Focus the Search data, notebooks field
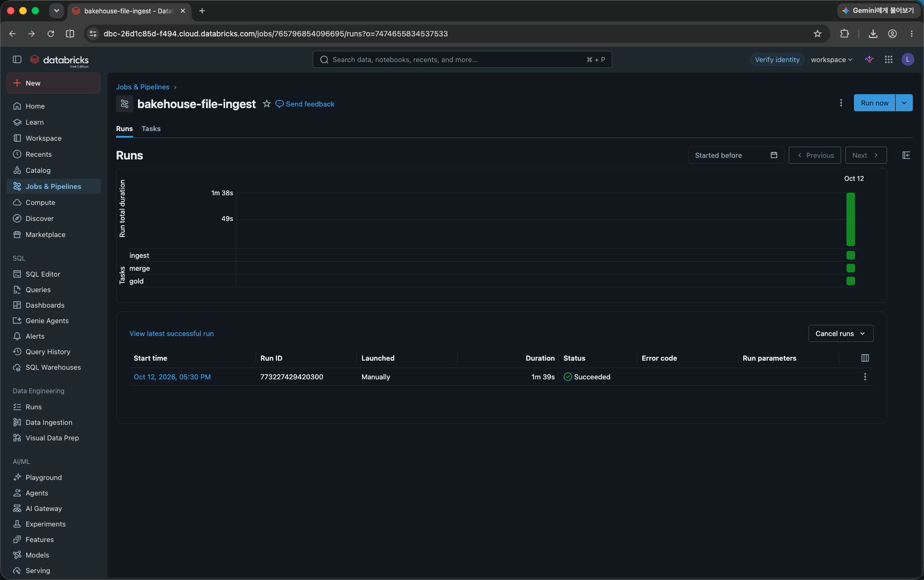The height and width of the screenshot is (580, 924). point(462,59)
